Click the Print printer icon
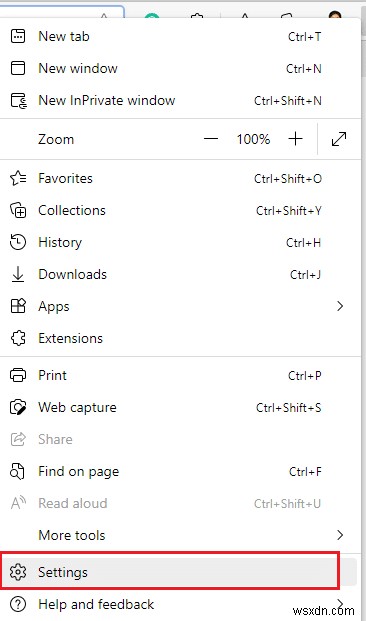 (18, 375)
